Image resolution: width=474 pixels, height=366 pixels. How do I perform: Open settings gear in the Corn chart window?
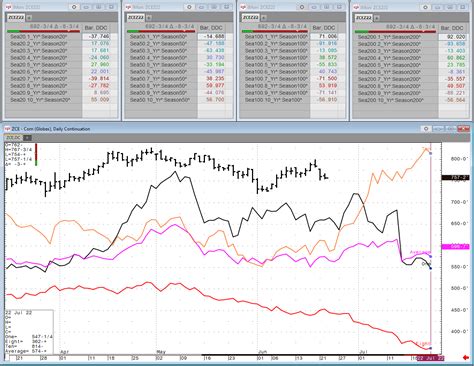tap(426, 129)
